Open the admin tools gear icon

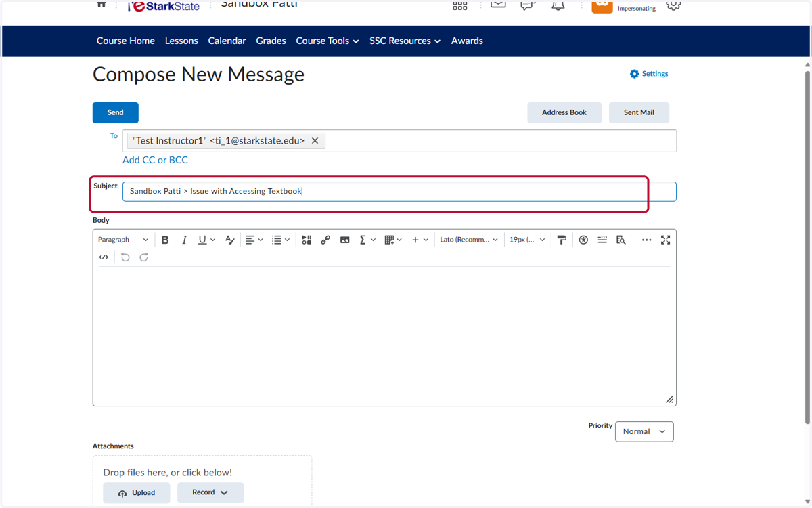coord(673,5)
